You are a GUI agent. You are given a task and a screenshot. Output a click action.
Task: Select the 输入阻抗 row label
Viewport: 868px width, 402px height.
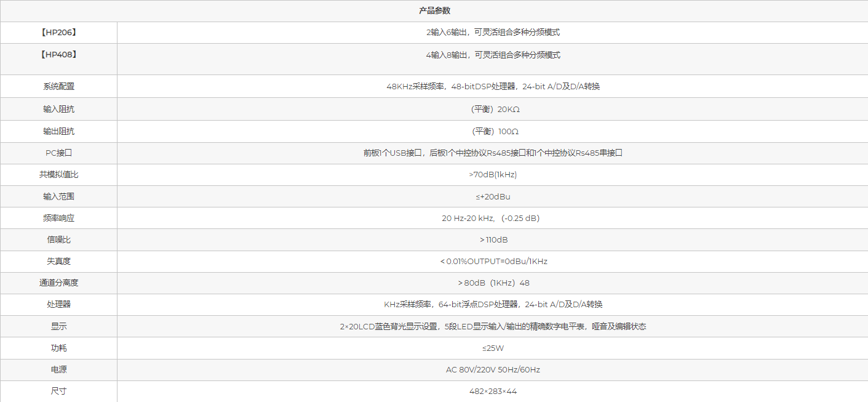58,110
